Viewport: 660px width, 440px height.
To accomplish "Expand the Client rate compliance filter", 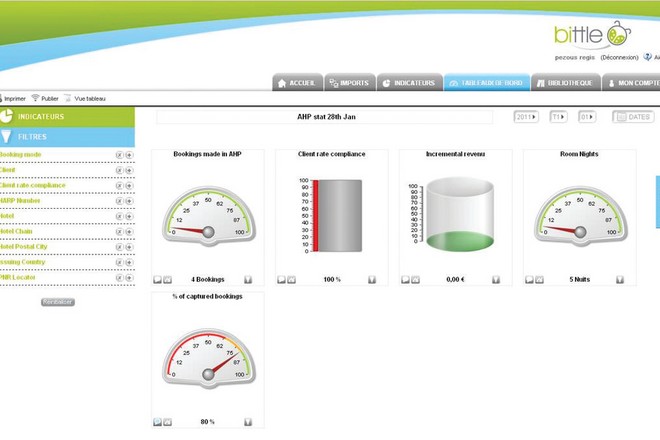I will point(129,185).
